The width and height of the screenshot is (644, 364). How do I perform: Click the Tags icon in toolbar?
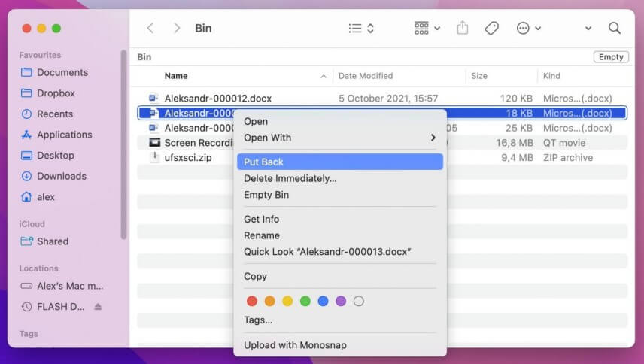coord(491,29)
